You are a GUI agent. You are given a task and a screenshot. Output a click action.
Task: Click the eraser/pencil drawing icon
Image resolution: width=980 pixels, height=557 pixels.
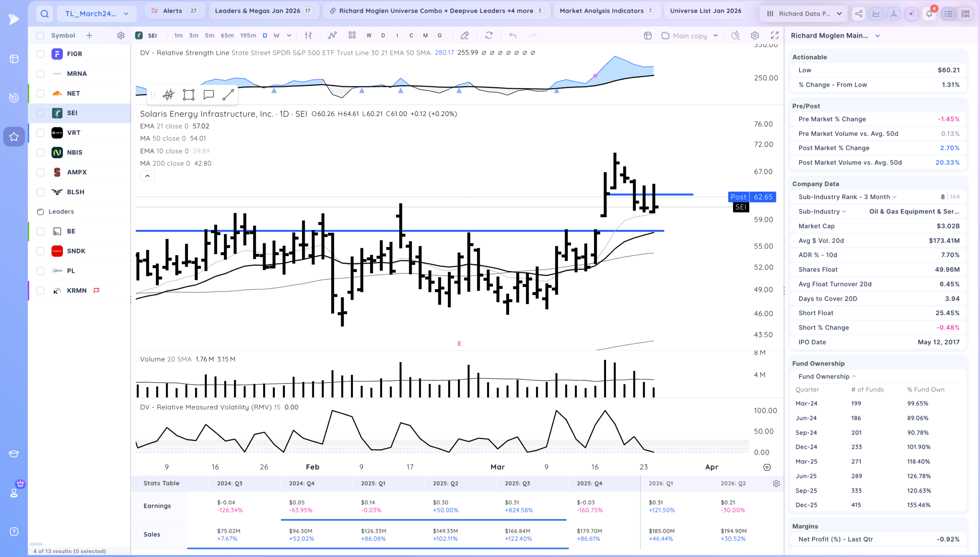click(464, 36)
